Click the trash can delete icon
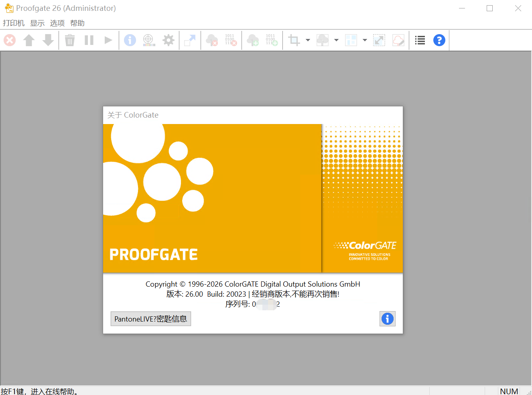The image size is (532, 395). (x=70, y=40)
